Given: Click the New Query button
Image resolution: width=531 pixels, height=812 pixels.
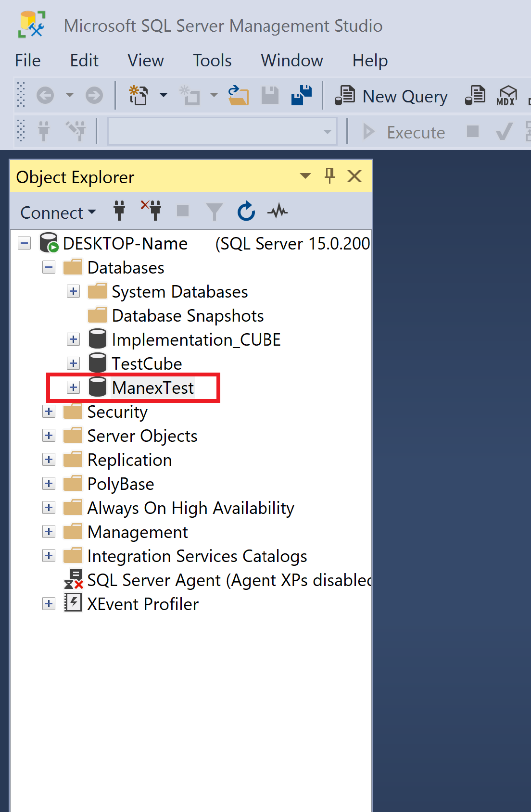Looking at the screenshot, I should (x=391, y=96).
